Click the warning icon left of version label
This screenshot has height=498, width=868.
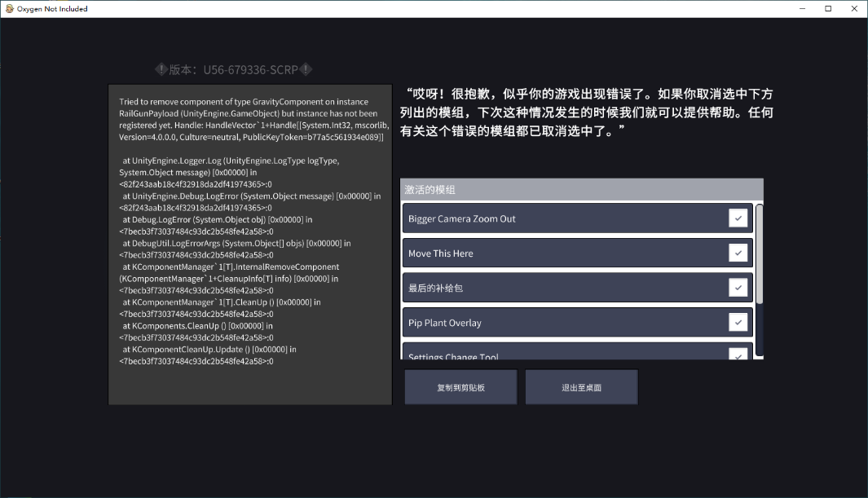[161, 70]
